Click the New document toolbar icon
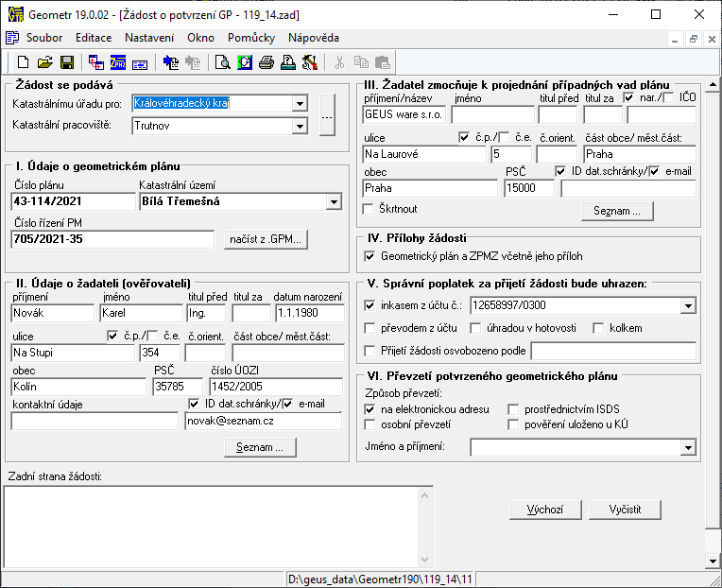The height and width of the screenshot is (588, 722). pos(24,63)
